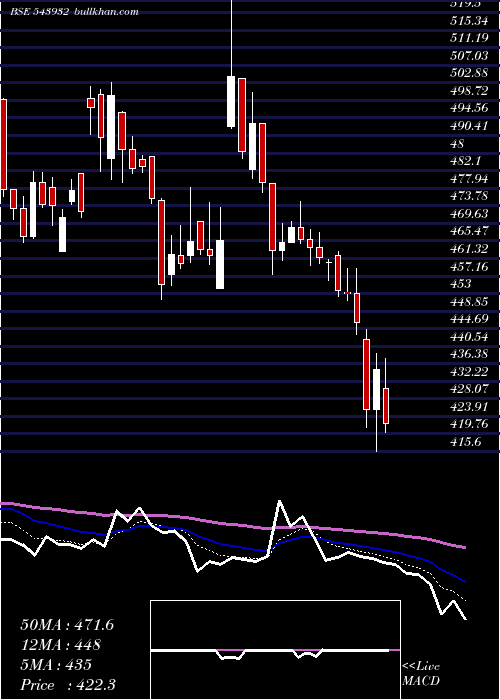Click the BSE 543932 bullkhan.com header text

pyautogui.click(x=75, y=11)
